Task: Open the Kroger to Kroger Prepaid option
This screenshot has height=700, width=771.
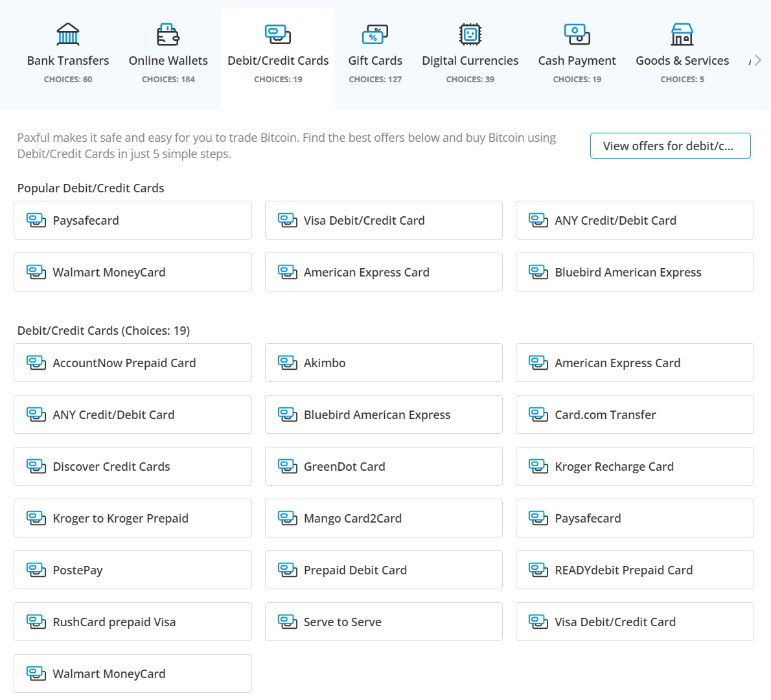Action: pyautogui.click(x=133, y=518)
